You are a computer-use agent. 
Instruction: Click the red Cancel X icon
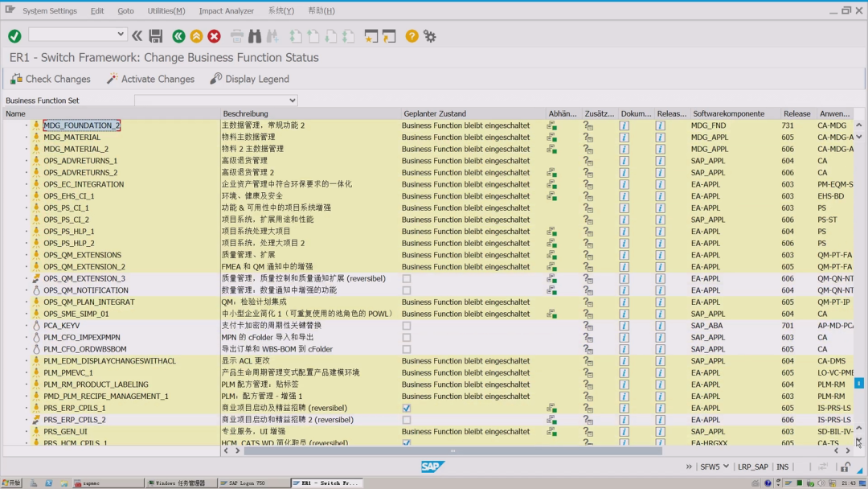tap(215, 36)
